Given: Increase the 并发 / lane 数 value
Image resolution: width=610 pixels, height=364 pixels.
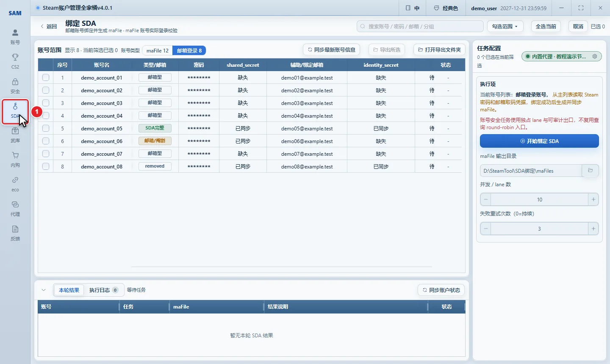Looking at the screenshot, I should pyautogui.click(x=593, y=199).
